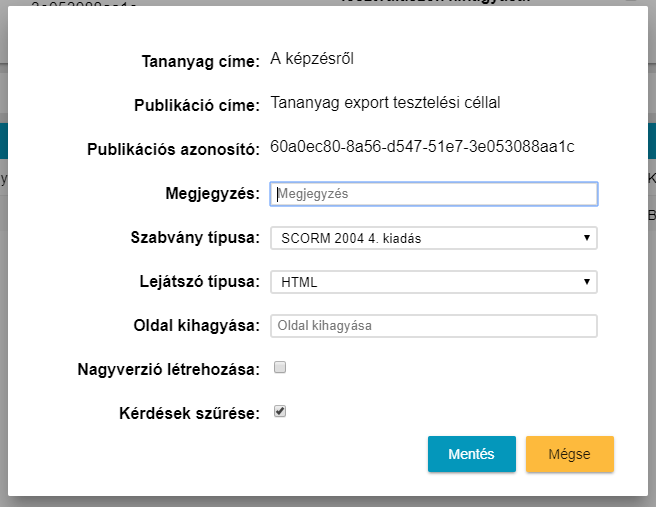This screenshot has width=656, height=507.
Task: Cancel the dialog with Mégse button
Action: click(569, 454)
